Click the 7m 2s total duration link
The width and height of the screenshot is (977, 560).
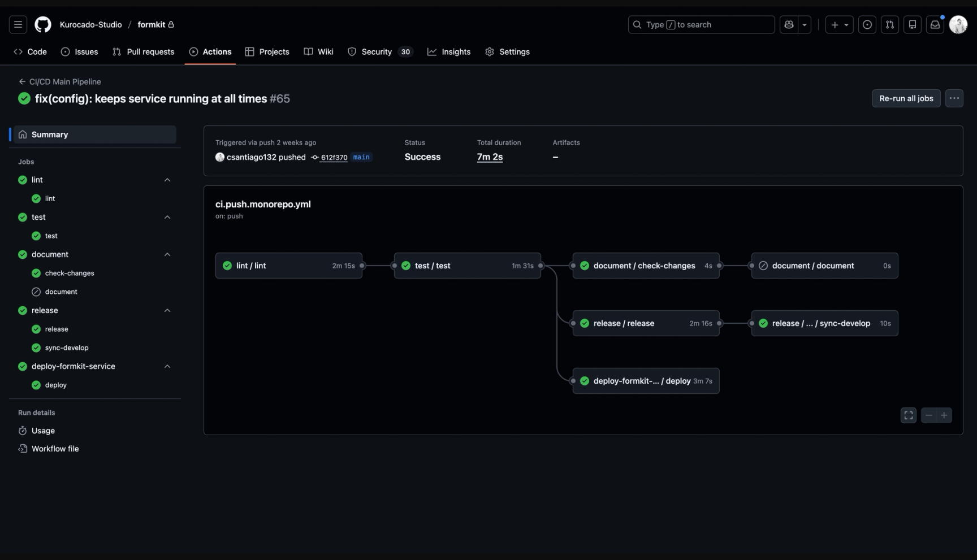coord(490,157)
